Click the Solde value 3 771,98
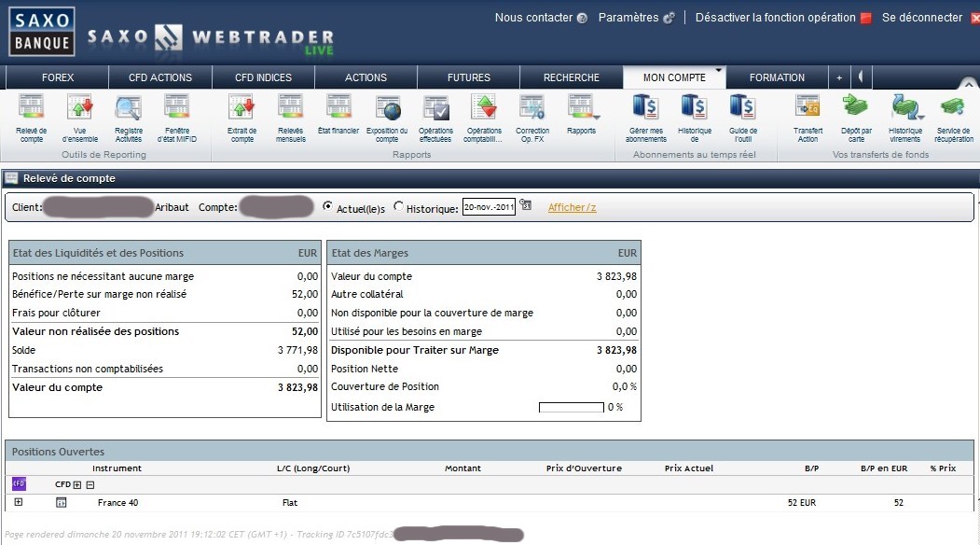The width and height of the screenshot is (980, 545). click(297, 350)
